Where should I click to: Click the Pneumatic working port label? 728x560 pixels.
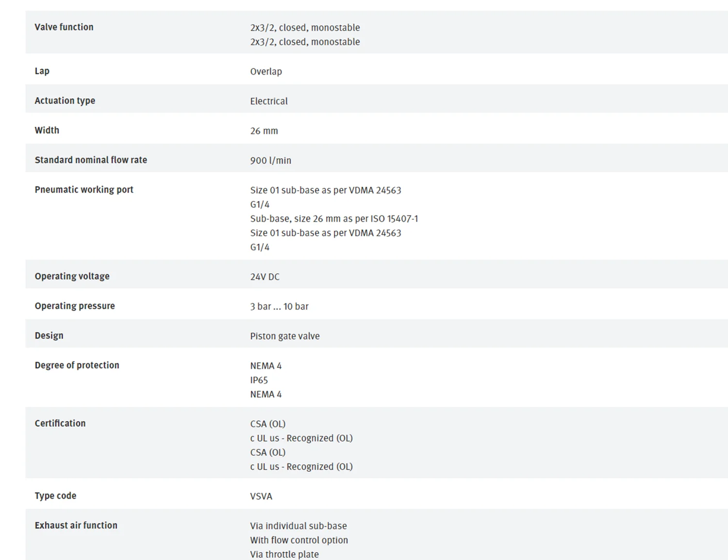point(83,190)
